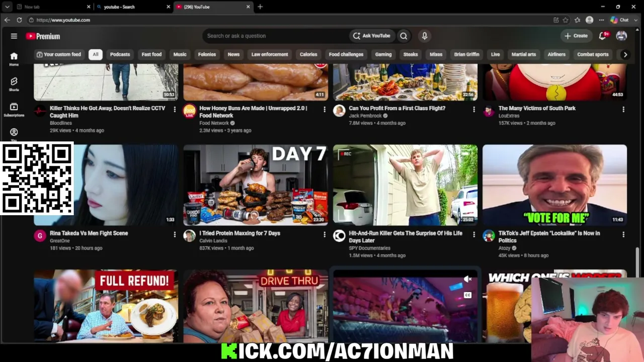Viewport: 644px width, 362px height.
Task: Reload the page with the refresh icon
Action: pyautogui.click(x=19, y=20)
